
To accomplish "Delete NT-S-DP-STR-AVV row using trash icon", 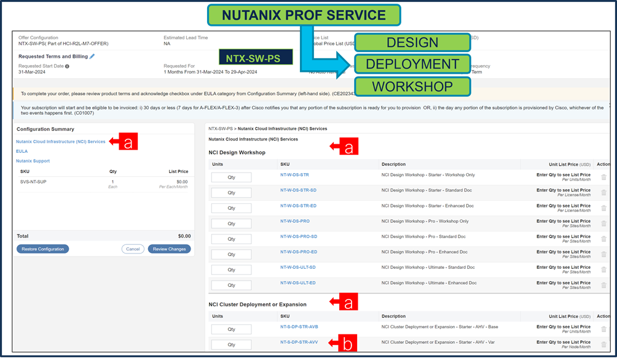I will tap(603, 344).
